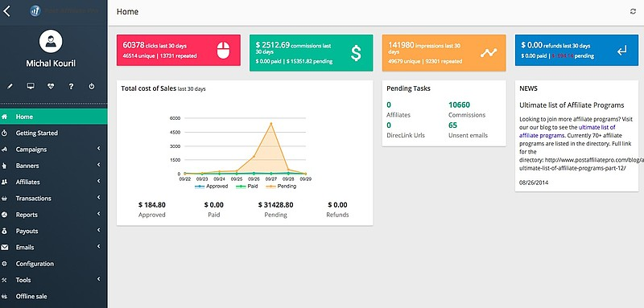644x308 pixels.
Task: Click the news date 08/26/2014
Action: pos(534,183)
